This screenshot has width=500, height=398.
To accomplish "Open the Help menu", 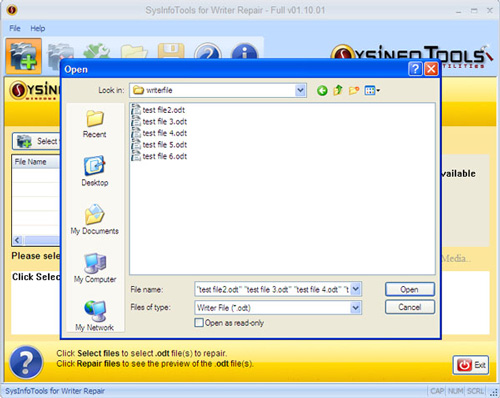I will coord(38,28).
